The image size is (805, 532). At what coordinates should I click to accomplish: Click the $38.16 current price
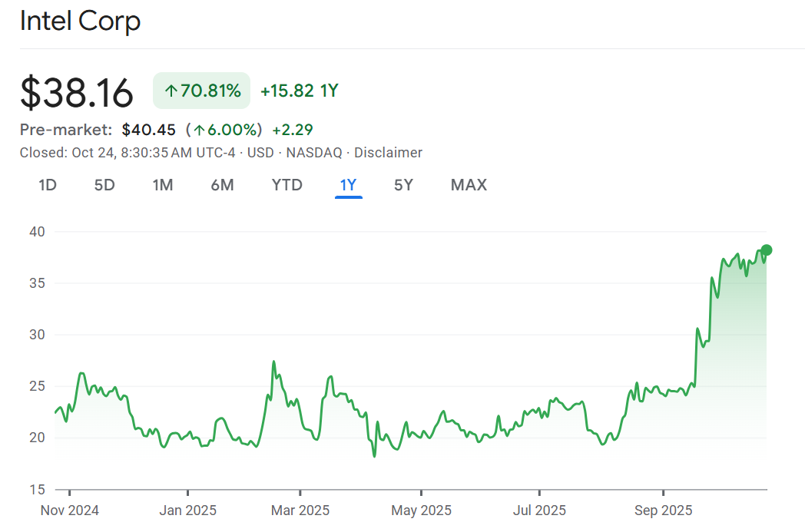tap(77, 92)
